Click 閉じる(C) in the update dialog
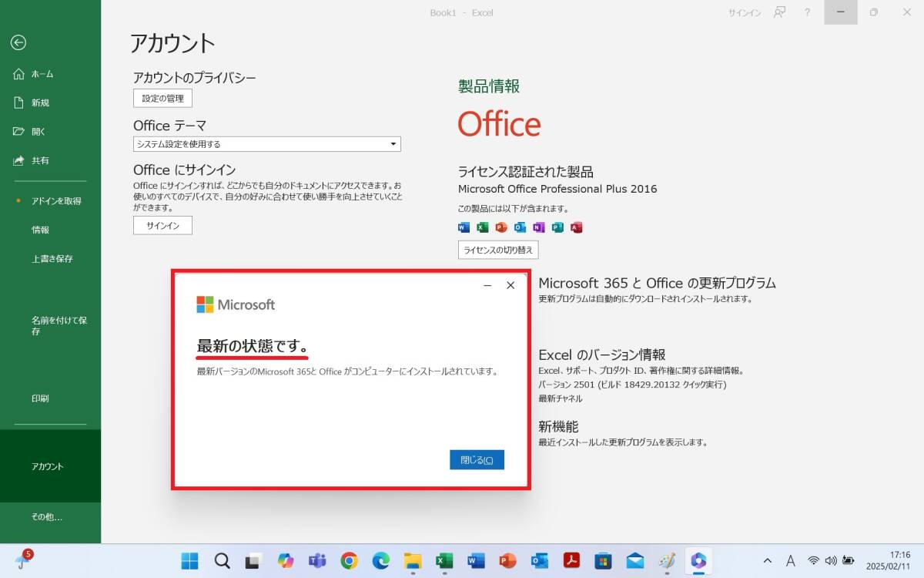Screen dimensions: 924x578 point(477,460)
